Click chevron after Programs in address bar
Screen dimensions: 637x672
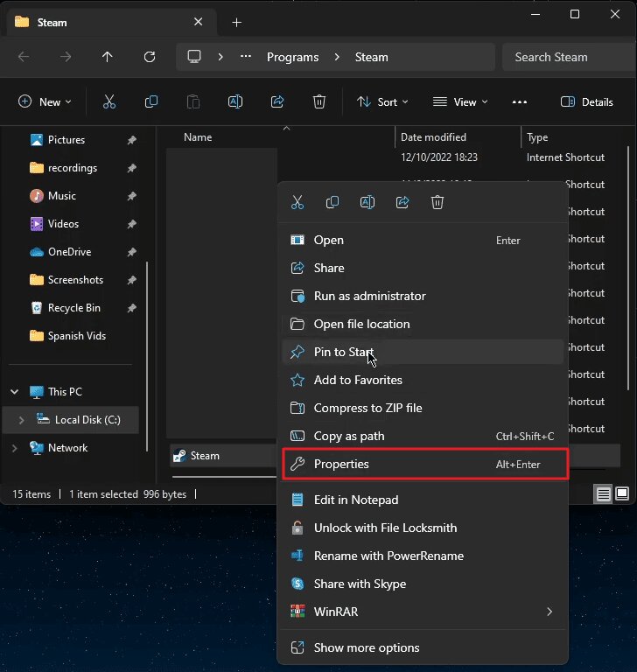(x=337, y=57)
